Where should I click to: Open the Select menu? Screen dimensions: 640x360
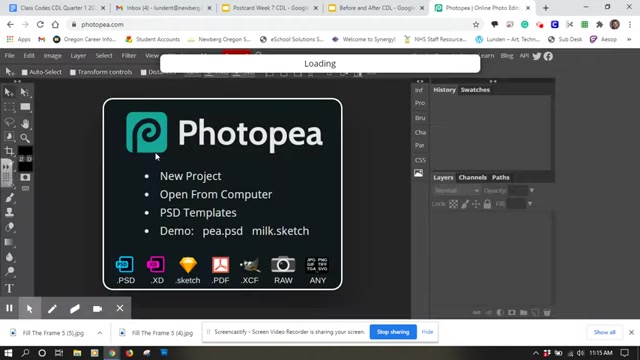click(x=104, y=56)
